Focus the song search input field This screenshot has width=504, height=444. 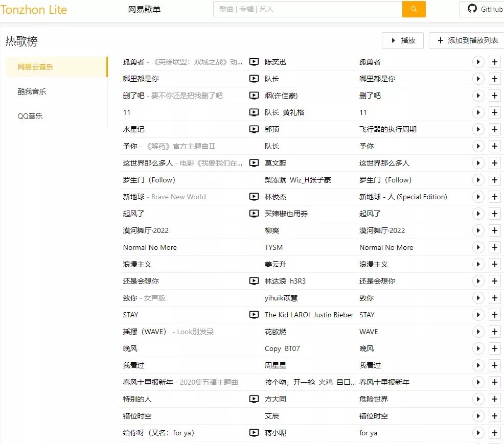308,9
